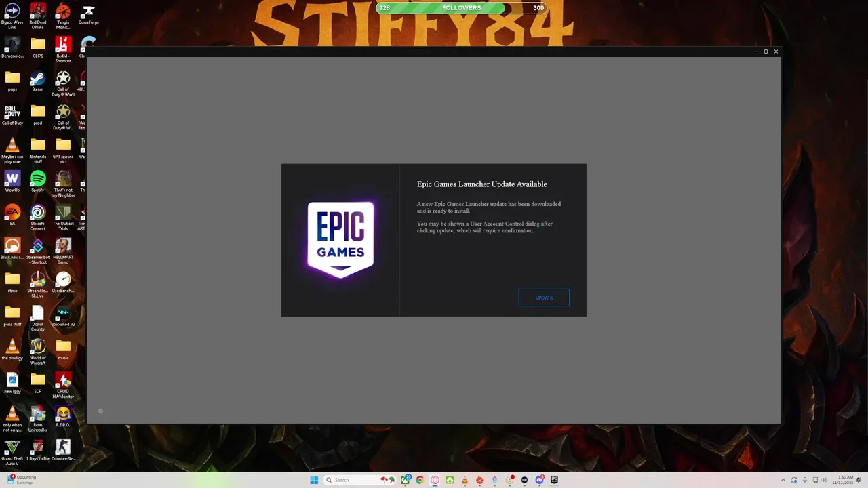
Task: Launch CurseForge desktop shortcut
Action: pyautogui.click(x=88, y=16)
